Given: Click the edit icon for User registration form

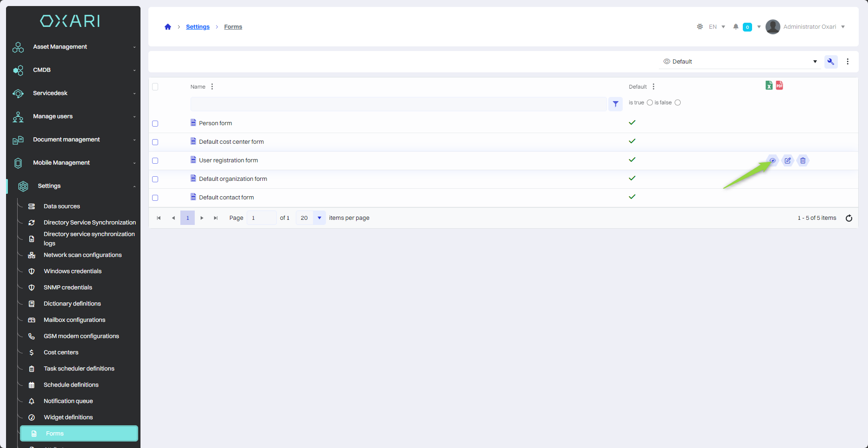Looking at the screenshot, I should 788,160.
